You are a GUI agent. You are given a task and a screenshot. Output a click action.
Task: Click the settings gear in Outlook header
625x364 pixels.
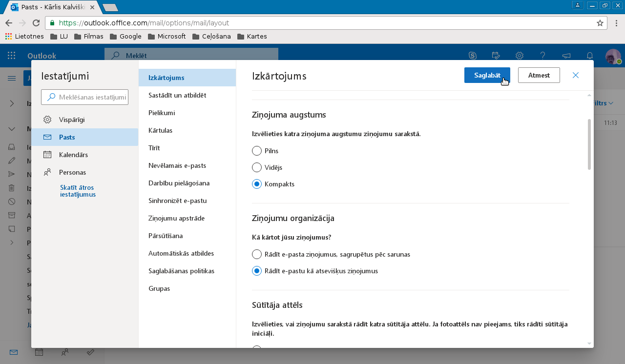click(x=520, y=56)
